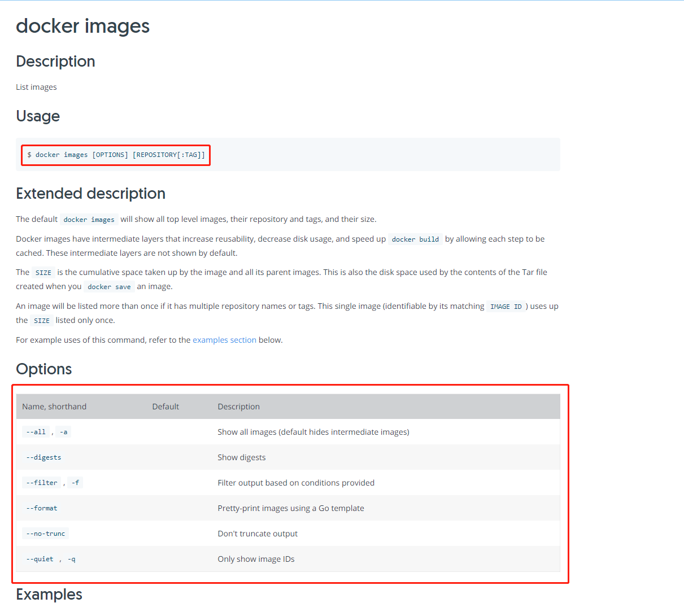
Task: Click the docker images page title
Action: click(x=82, y=26)
